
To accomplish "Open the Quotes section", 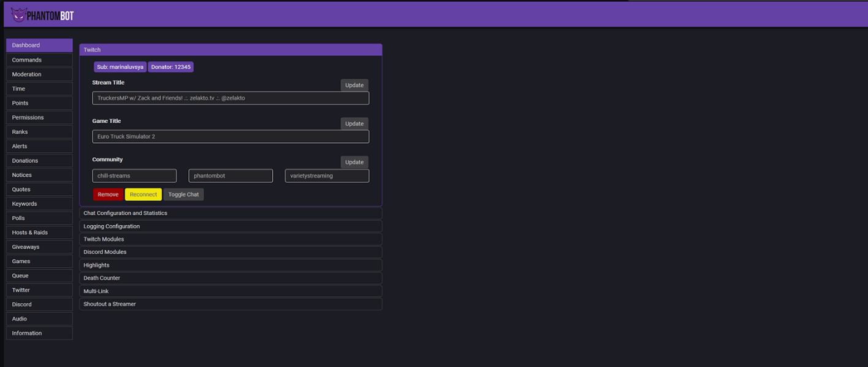I will pyautogui.click(x=39, y=190).
